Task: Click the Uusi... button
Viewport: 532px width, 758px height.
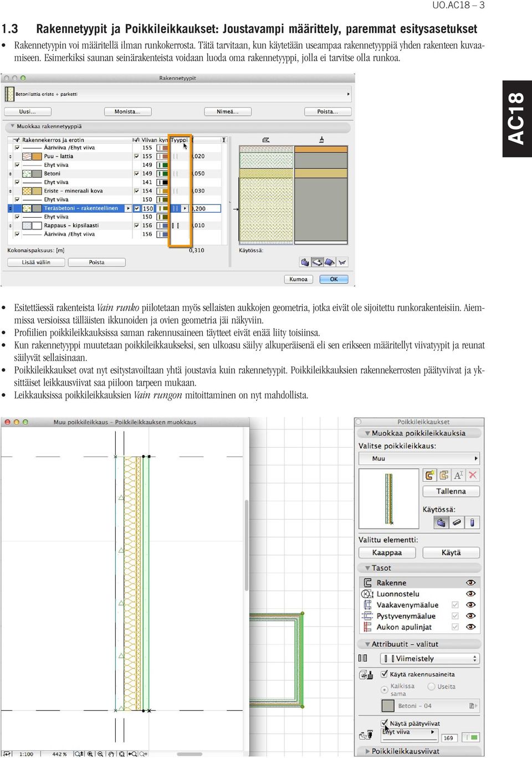Action: tap(28, 111)
